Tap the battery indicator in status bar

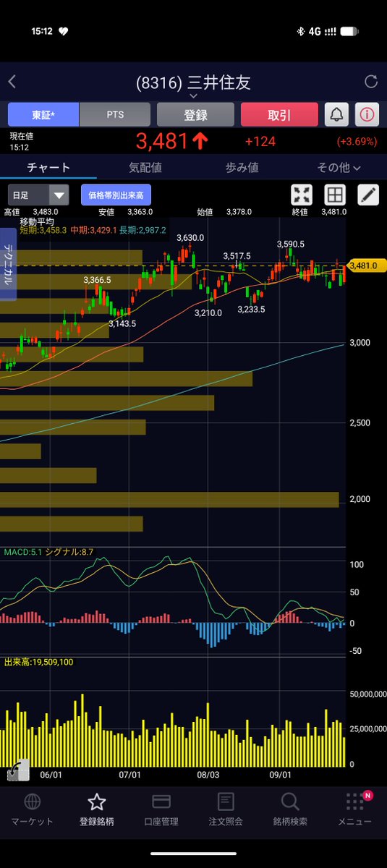351,32
